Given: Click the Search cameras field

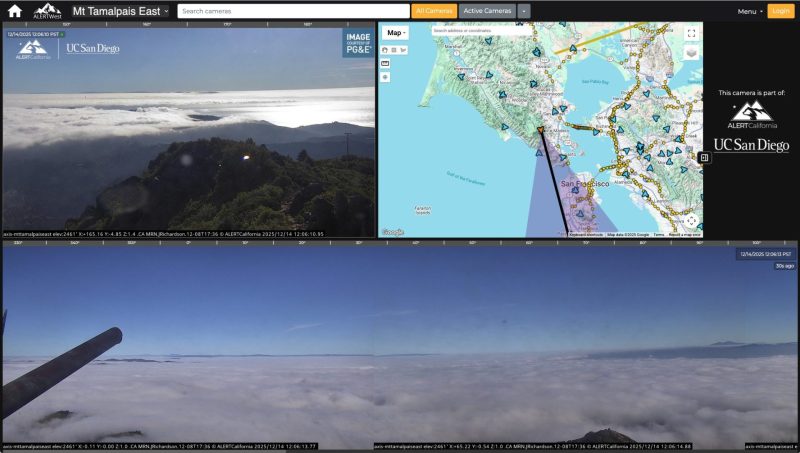Looking at the screenshot, I should [x=293, y=11].
